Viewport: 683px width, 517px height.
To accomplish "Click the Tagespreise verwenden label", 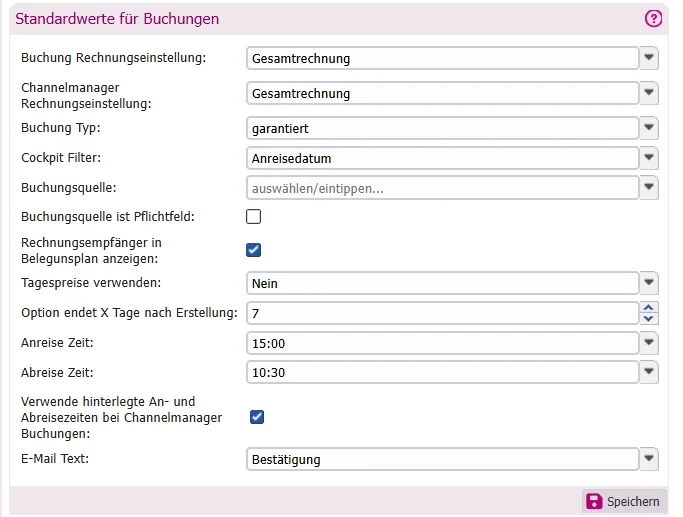I will (x=91, y=283).
